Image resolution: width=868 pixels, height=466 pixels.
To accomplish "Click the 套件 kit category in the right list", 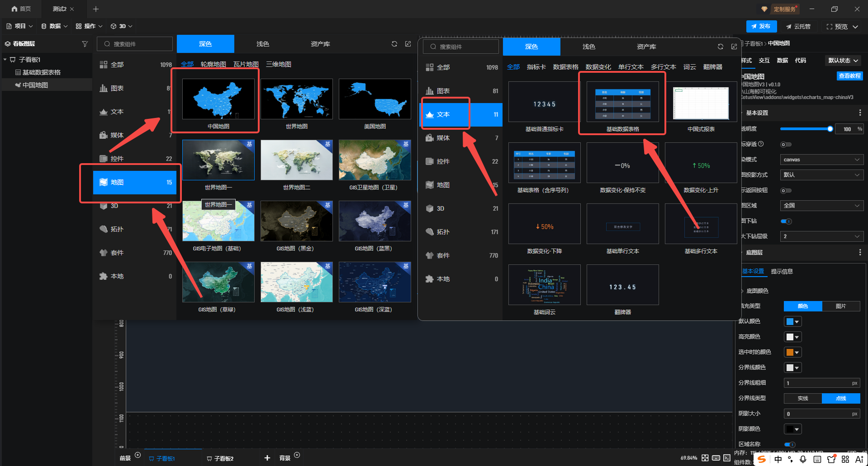I will pyautogui.click(x=443, y=255).
